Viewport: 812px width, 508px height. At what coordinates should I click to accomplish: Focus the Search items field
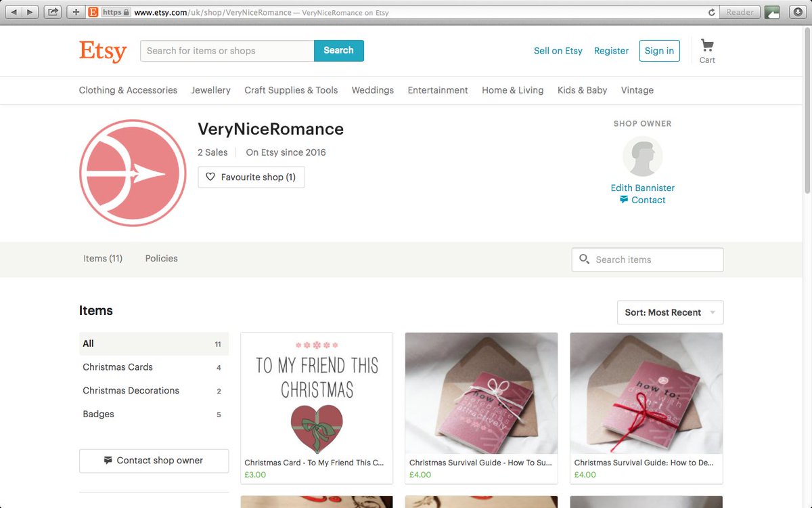coord(648,259)
